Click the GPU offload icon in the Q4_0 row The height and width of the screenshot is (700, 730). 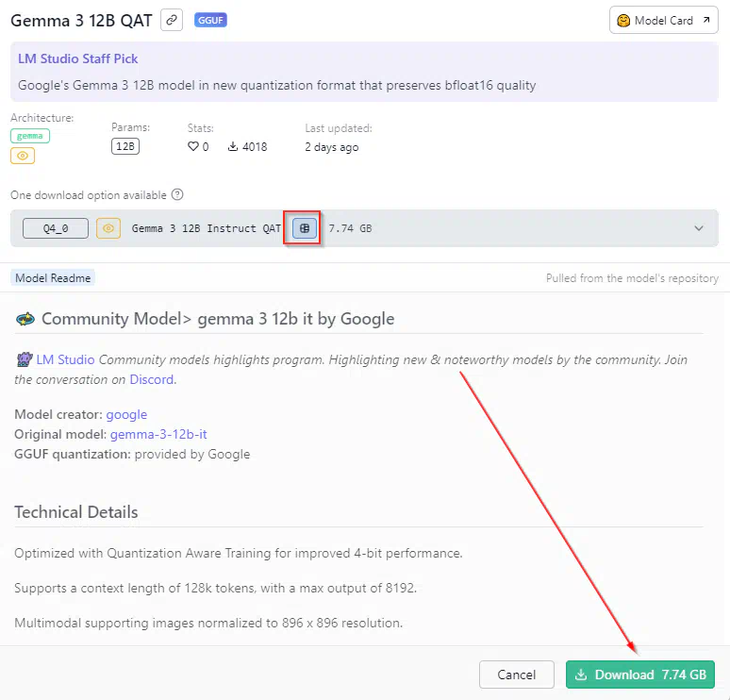click(305, 228)
